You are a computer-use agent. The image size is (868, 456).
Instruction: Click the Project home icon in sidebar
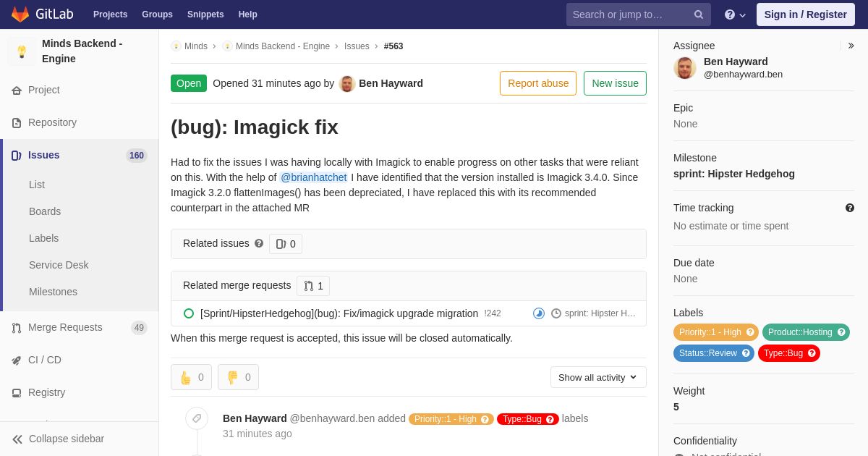[x=17, y=90]
